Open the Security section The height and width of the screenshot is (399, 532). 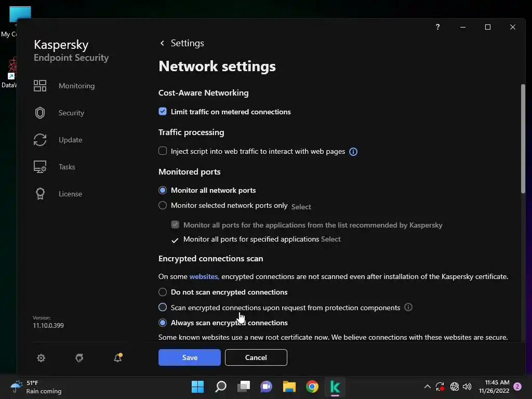pos(71,113)
